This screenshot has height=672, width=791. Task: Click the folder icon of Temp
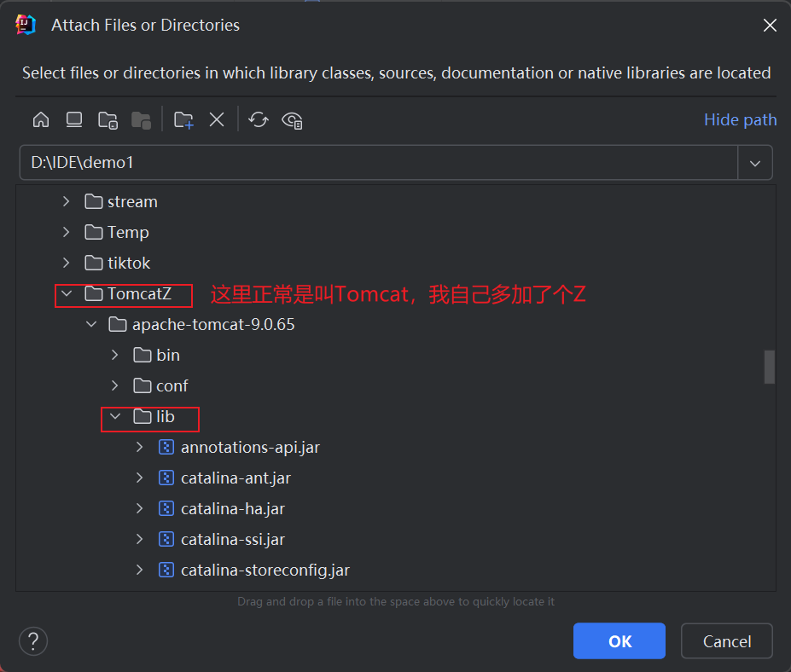[93, 232]
